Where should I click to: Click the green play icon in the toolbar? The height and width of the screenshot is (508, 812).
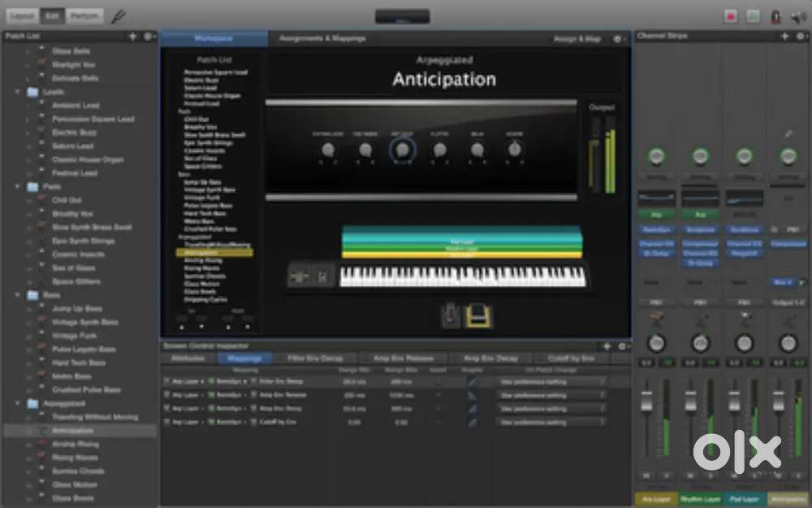click(x=753, y=16)
